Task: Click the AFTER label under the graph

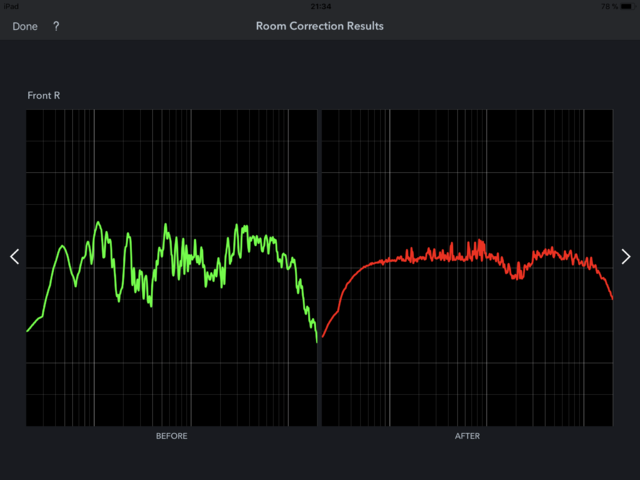Action: pos(467,437)
